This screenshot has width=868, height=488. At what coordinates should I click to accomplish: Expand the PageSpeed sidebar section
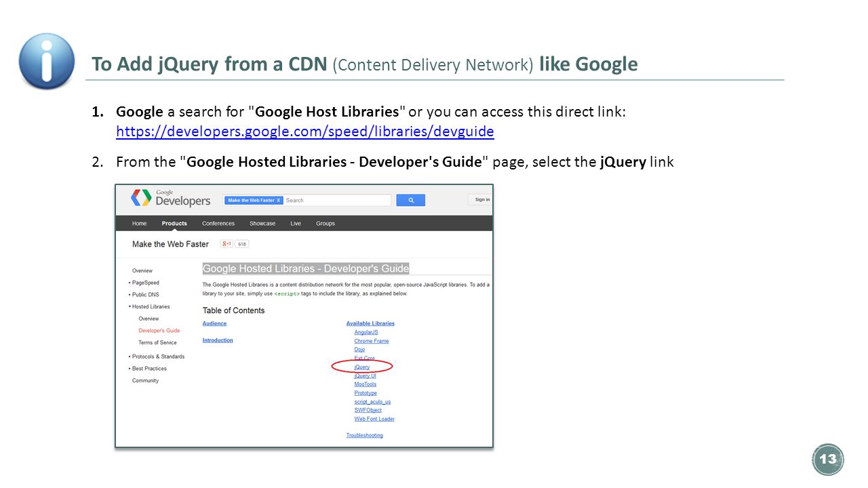(144, 283)
